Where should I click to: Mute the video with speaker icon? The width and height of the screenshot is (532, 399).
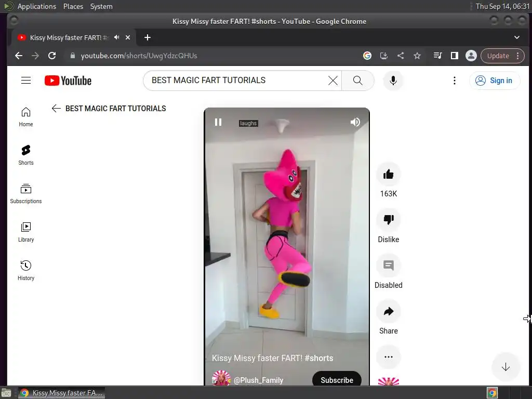[x=355, y=122]
